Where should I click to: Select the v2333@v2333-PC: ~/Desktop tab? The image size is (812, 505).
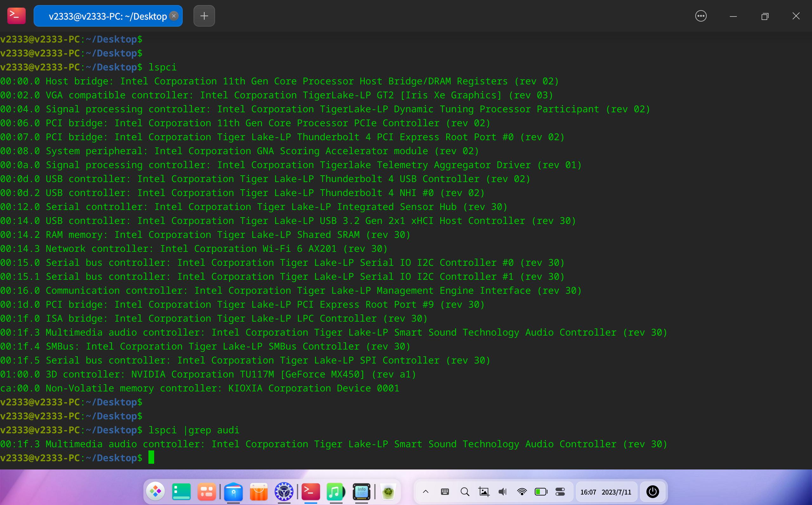click(x=108, y=16)
